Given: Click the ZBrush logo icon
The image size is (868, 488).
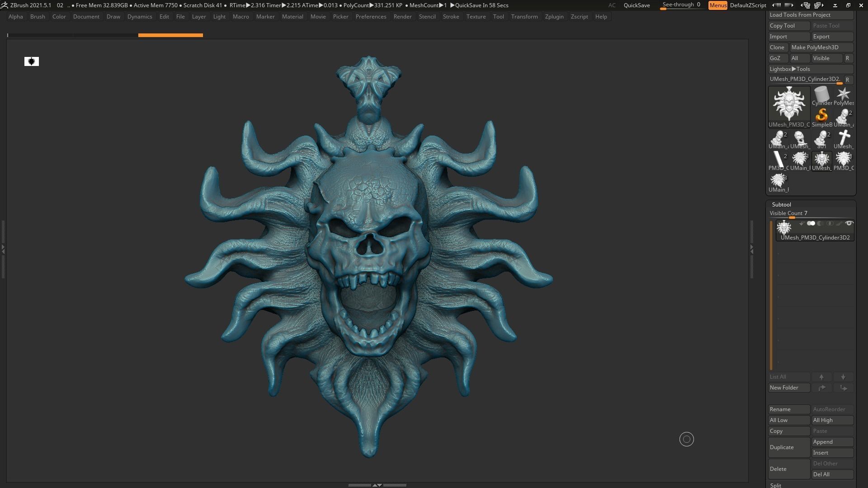Looking at the screenshot, I should 4,5.
